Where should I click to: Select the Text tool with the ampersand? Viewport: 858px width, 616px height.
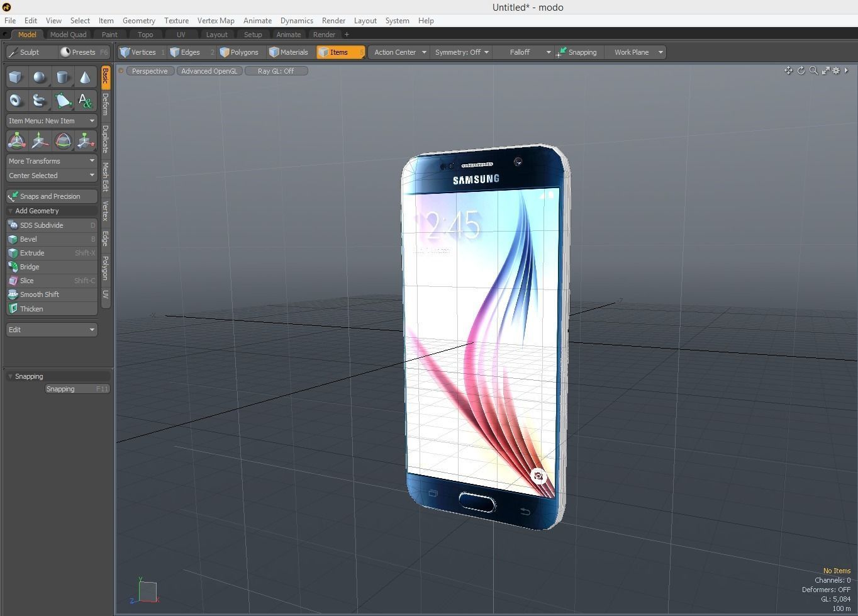[x=86, y=101]
